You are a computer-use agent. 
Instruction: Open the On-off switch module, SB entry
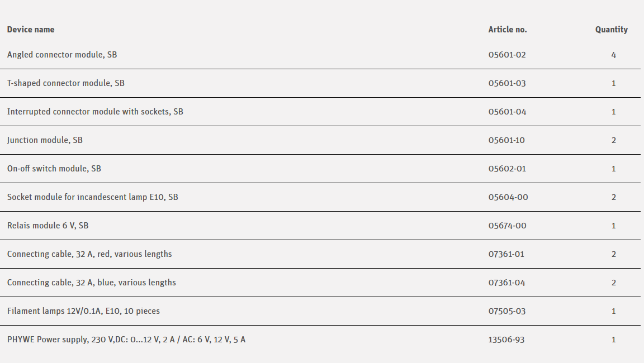(54, 169)
